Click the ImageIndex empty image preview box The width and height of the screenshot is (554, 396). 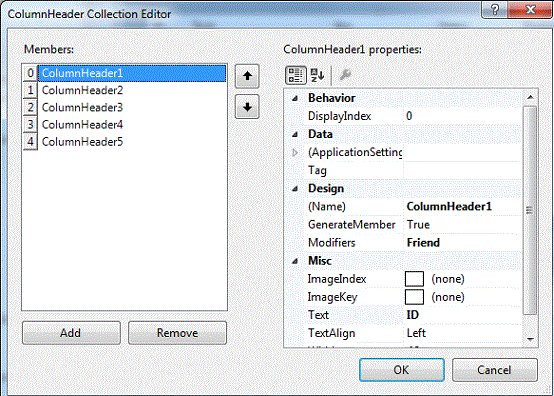pos(414,279)
